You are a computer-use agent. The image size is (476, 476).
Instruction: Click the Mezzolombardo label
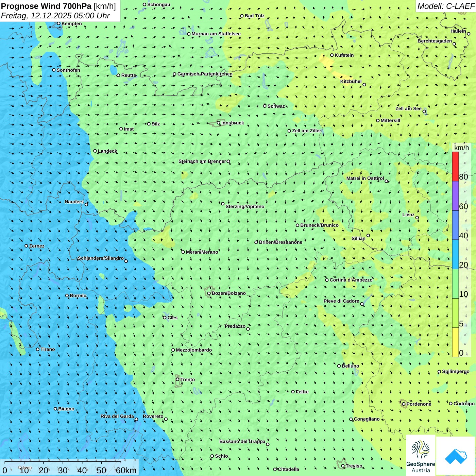194,350
